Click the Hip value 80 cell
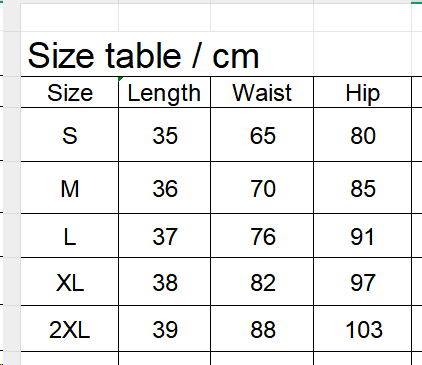The image size is (422, 365). (363, 135)
